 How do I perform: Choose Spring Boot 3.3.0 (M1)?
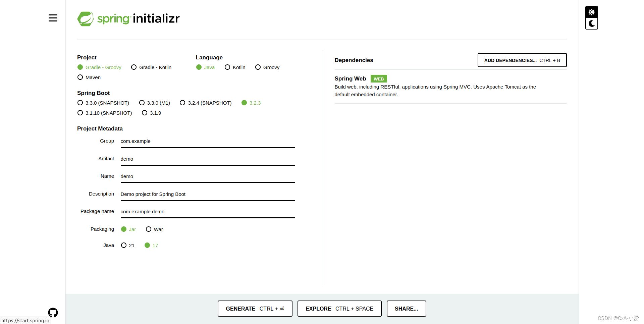tap(155, 103)
